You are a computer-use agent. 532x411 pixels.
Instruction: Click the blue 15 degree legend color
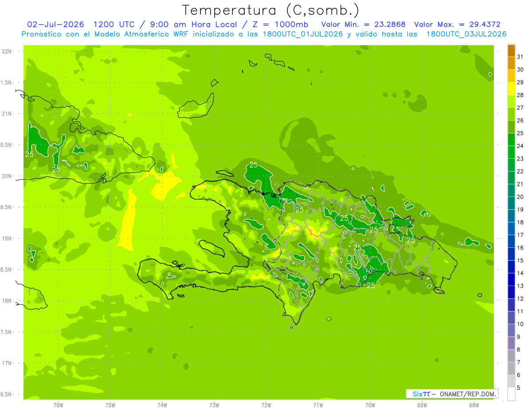tap(511, 254)
